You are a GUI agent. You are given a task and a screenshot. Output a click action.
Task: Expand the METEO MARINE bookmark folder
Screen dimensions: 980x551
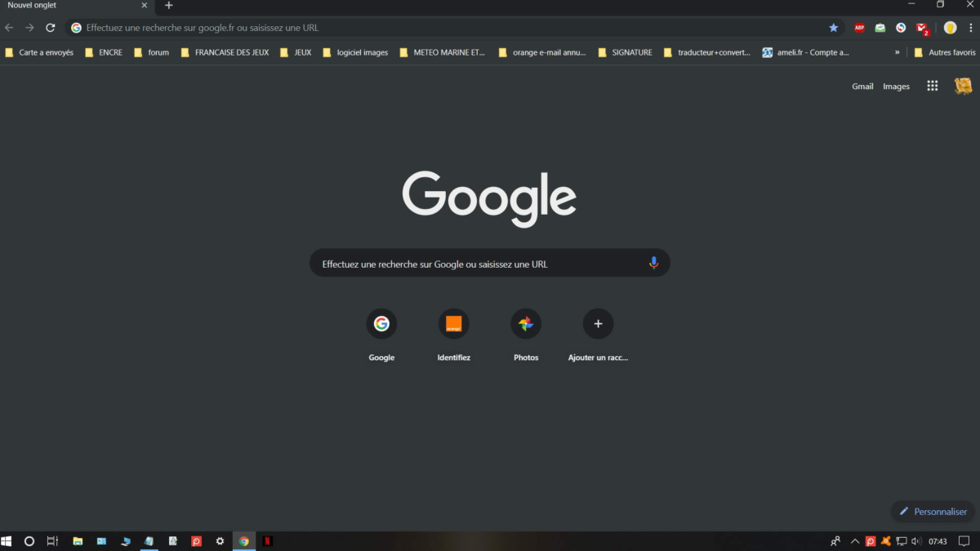pyautogui.click(x=442, y=52)
